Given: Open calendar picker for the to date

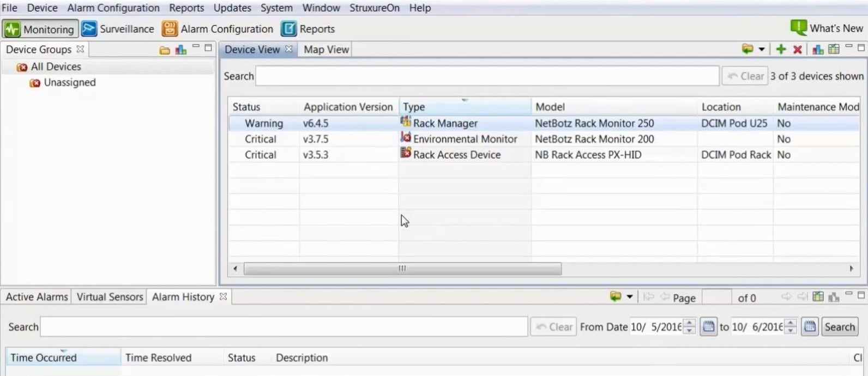Looking at the screenshot, I should (x=810, y=327).
